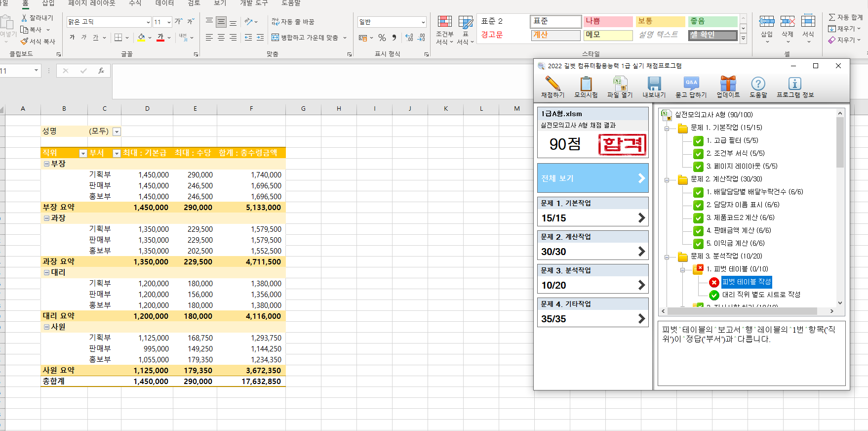
Task: Switch to the 수식 ribbon tab
Action: click(135, 3)
